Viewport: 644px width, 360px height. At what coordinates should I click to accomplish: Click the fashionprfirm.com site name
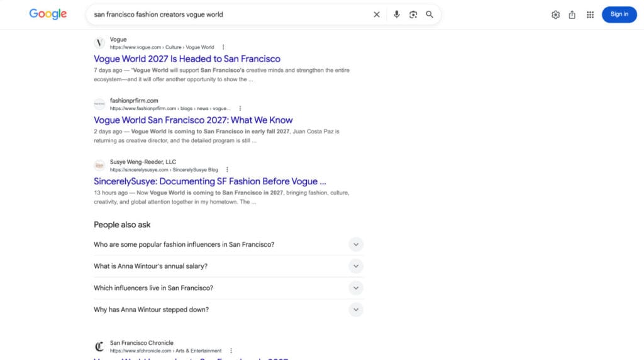pyautogui.click(x=134, y=101)
